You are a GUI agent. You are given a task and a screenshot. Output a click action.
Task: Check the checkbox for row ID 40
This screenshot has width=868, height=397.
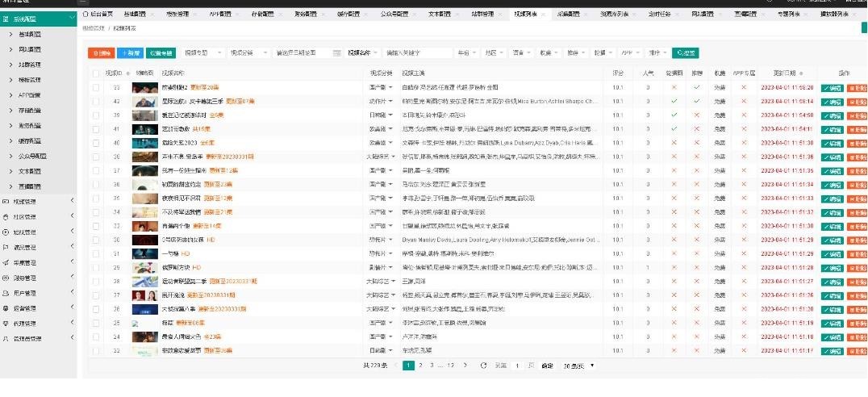click(x=96, y=143)
